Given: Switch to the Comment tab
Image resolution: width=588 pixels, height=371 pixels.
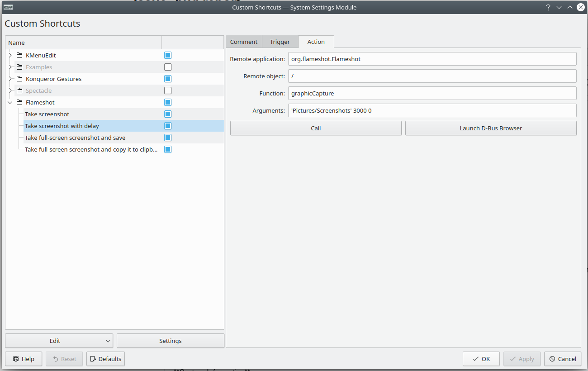Looking at the screenshot, I should (x=244, y=42).
